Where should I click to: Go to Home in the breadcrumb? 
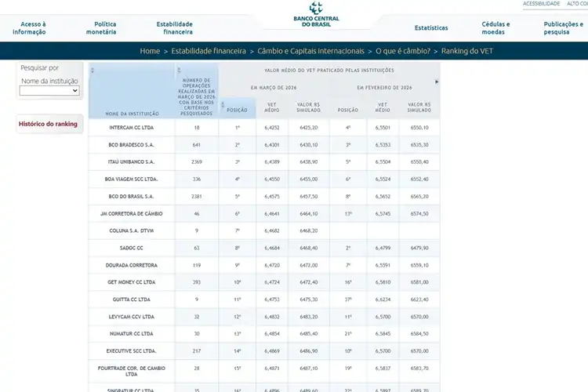pyautogui.click(x=150, y=51)
